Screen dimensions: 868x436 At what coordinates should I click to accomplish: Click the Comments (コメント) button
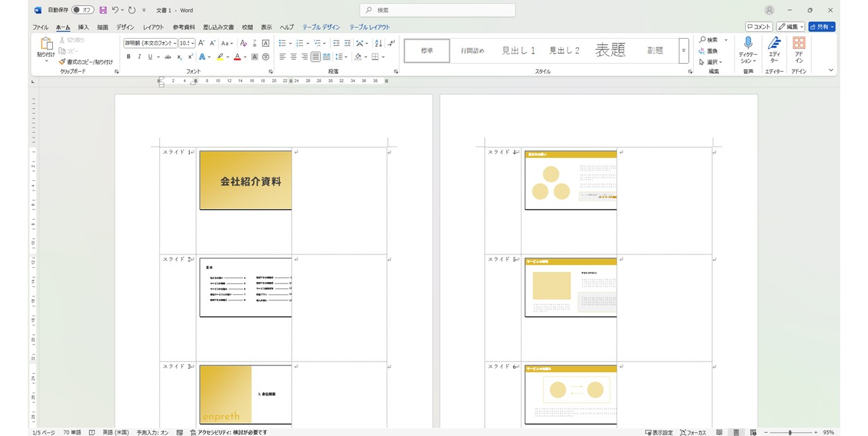click(759, 27)
